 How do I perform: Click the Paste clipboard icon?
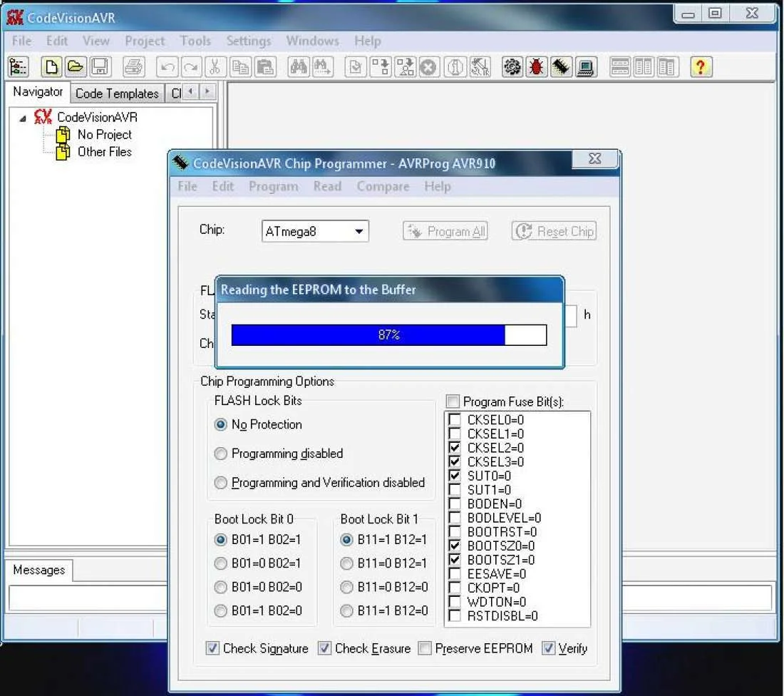click(265, 67)
